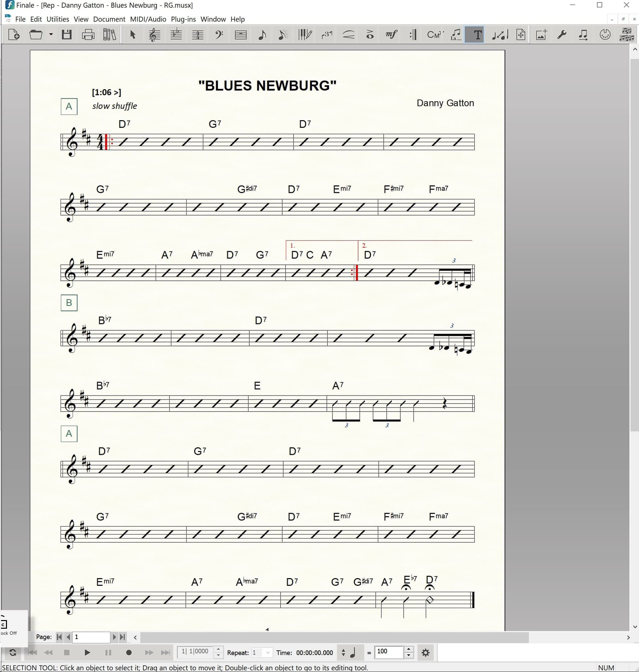Open the Help menu

pyautogui.click(x=237, y=19)
